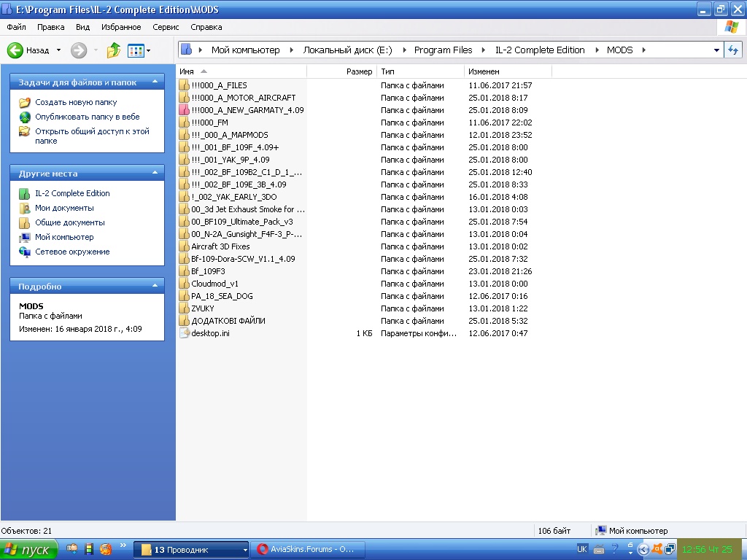The height and width of the screenshot is (560, 747).
Task: Click pink folder icon of !!!000_A_NEW_GARMATY_4.09
Action: [x=184, y=110]
